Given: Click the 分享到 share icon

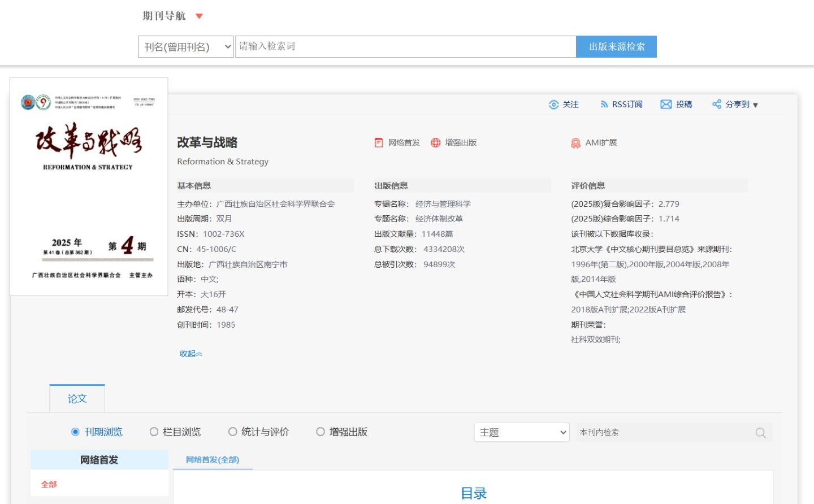Looking at the screenshot, I should 716,105.
